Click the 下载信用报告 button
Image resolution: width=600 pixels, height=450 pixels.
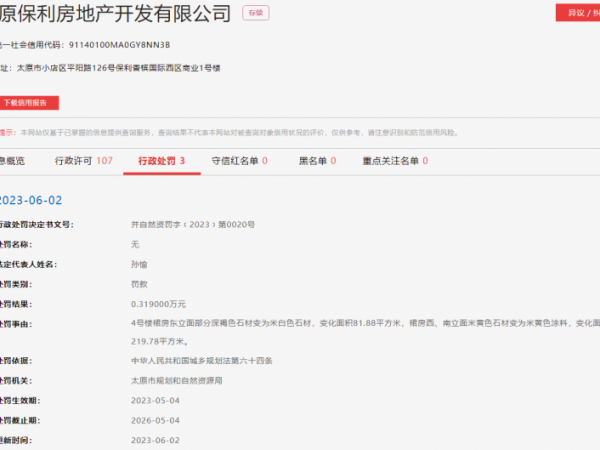pyautogui.click(x=28, y=102)
